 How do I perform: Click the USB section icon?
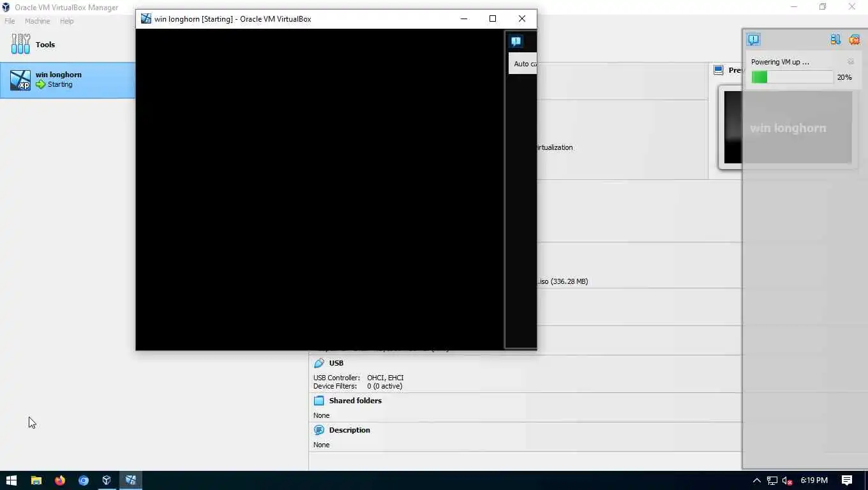pos(319,363)
